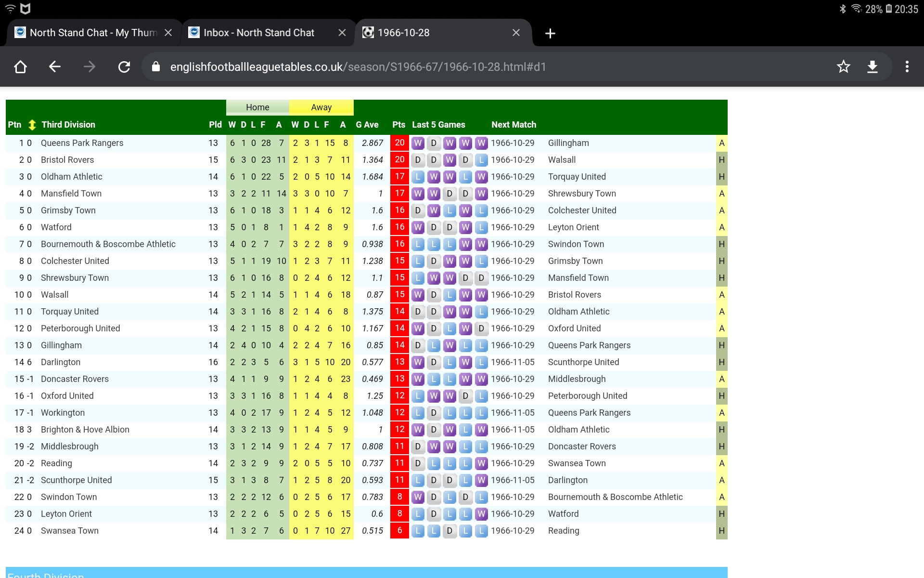Tap the padlock site security icon
The image size is (924, 578).
click(x=156, y=66)
